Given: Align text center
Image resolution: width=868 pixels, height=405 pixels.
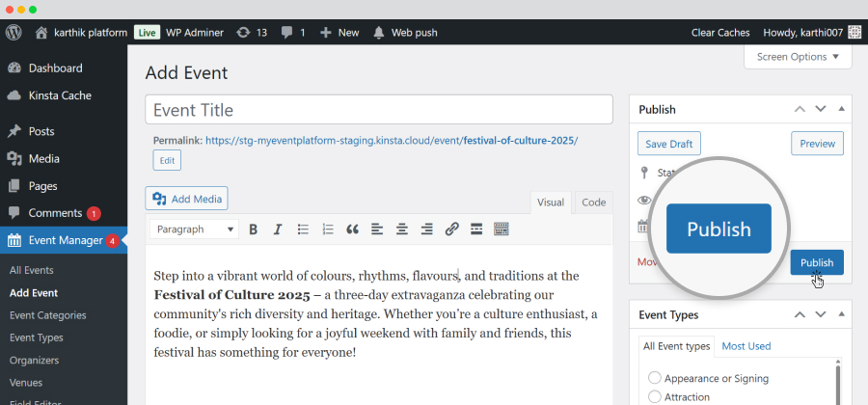Looking at the screenshot, I should pos(402,229).
